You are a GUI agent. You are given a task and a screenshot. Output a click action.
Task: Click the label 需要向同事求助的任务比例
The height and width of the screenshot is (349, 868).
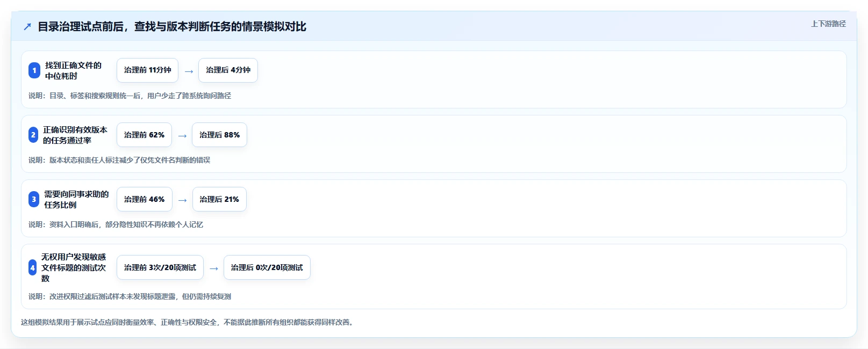(76, 199)
